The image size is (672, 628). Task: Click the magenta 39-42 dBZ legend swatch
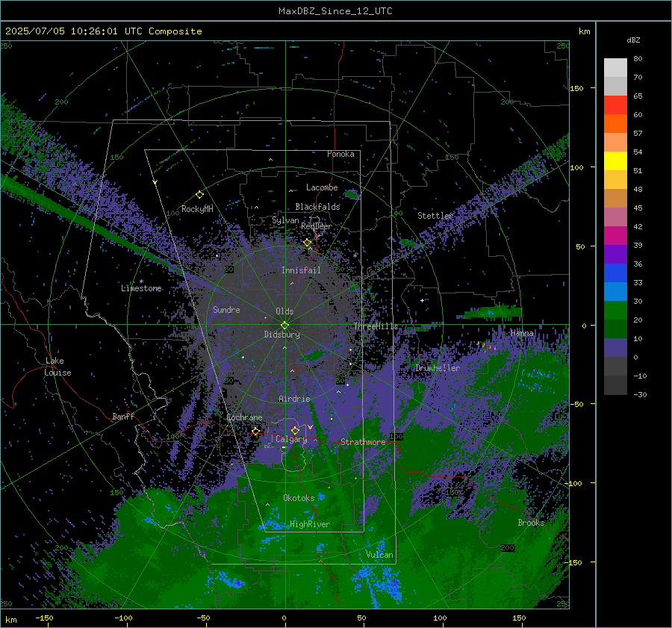[x=615, y=236]
